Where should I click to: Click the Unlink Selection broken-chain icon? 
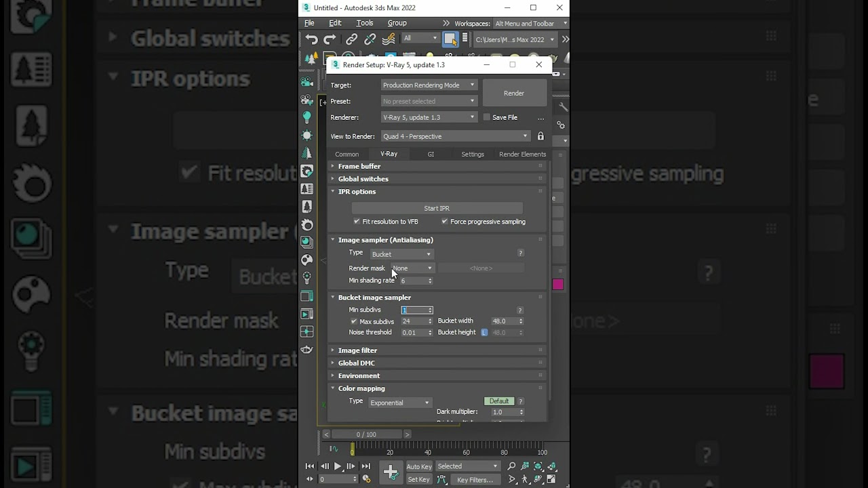370,39
